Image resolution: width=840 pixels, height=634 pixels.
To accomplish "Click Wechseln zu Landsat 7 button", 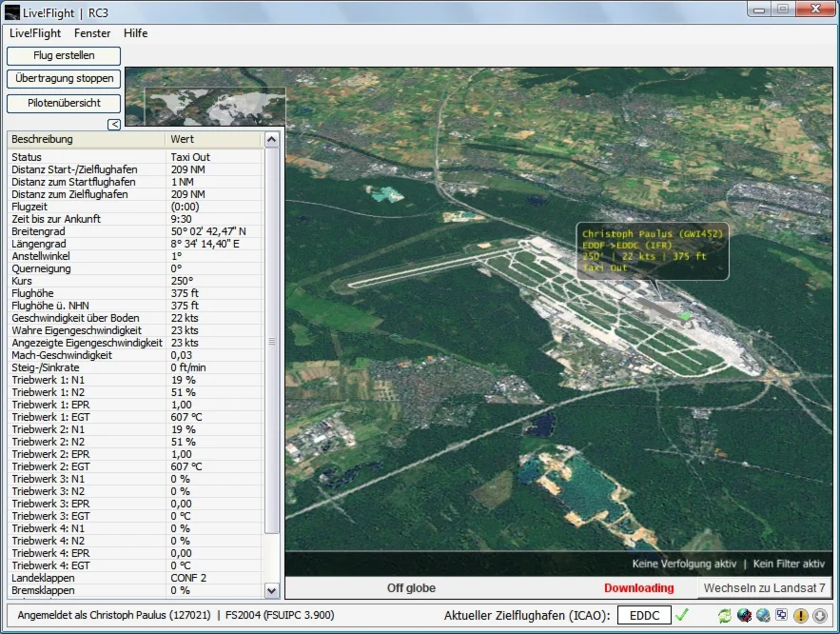I will [x=765, y=588].
